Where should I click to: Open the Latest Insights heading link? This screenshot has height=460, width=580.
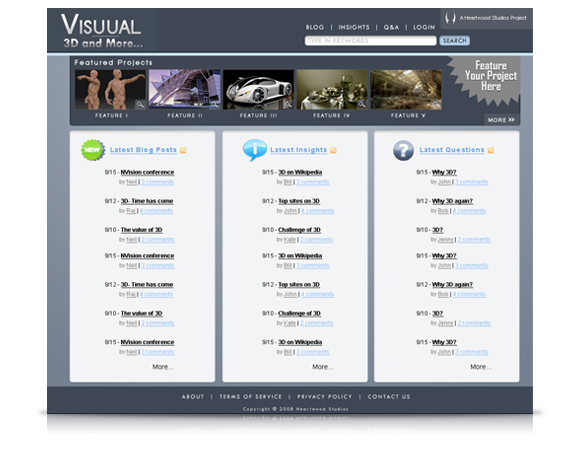tap(299, 150)
